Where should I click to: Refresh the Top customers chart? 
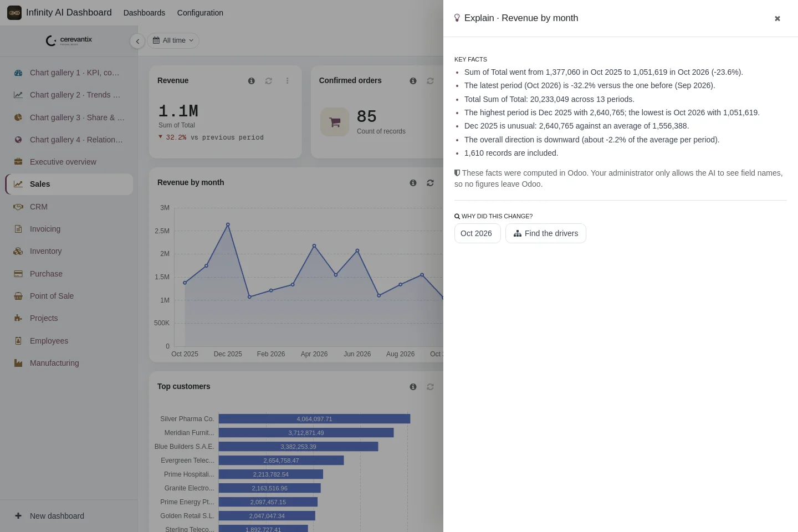pos(430,387)
